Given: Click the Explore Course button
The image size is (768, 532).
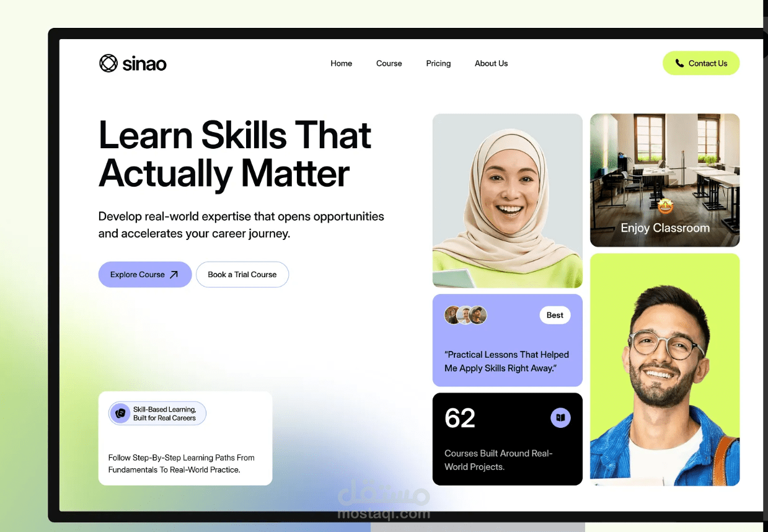Looking at the screenshot, I should tap(145, 275).
